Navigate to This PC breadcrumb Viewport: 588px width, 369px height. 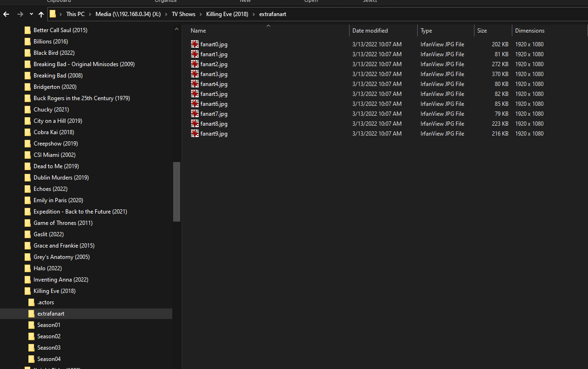click(x=75, y=14)
